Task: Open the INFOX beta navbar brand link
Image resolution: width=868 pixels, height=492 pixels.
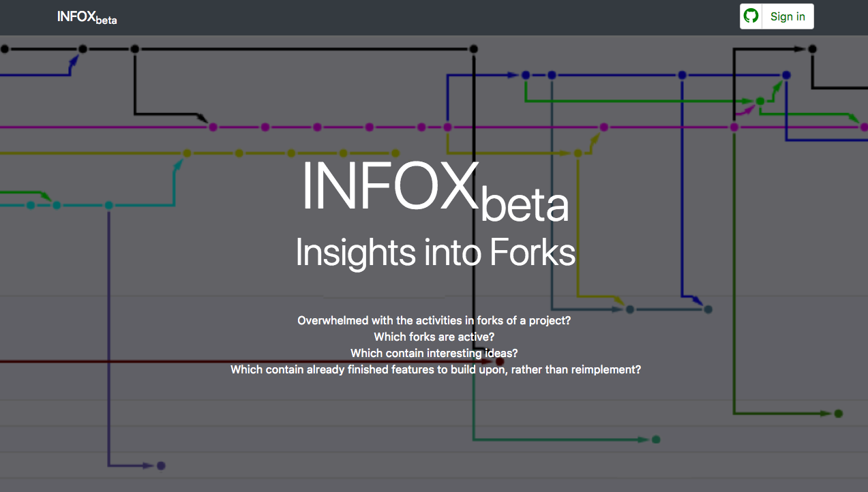Action: tap(87, 17)
